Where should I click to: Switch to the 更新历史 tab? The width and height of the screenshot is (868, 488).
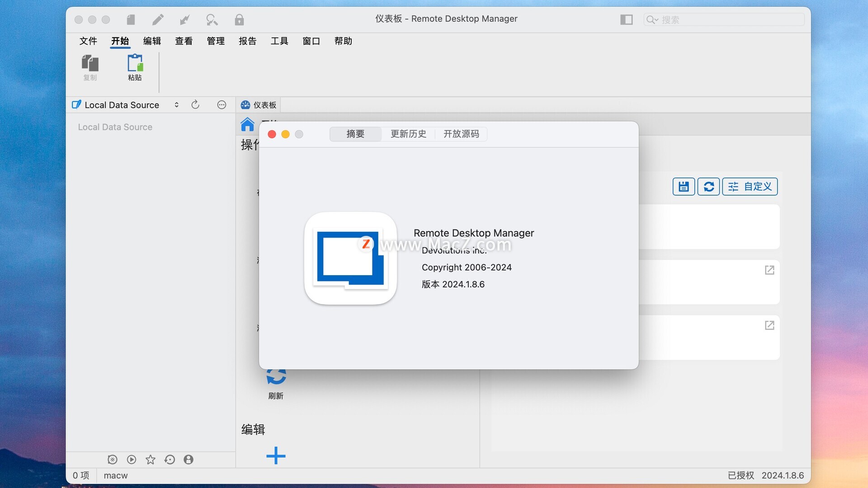[x=408, y=134]
